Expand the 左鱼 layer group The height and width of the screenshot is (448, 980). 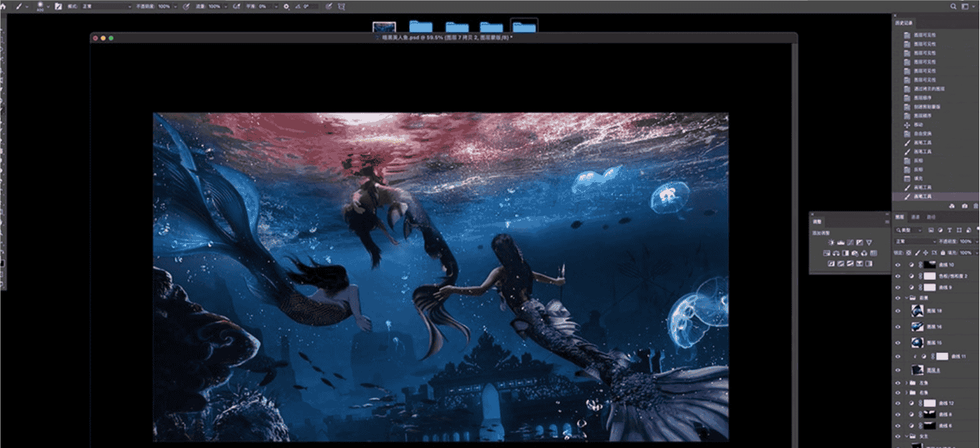pyautogui.click(x=905, y=383)
